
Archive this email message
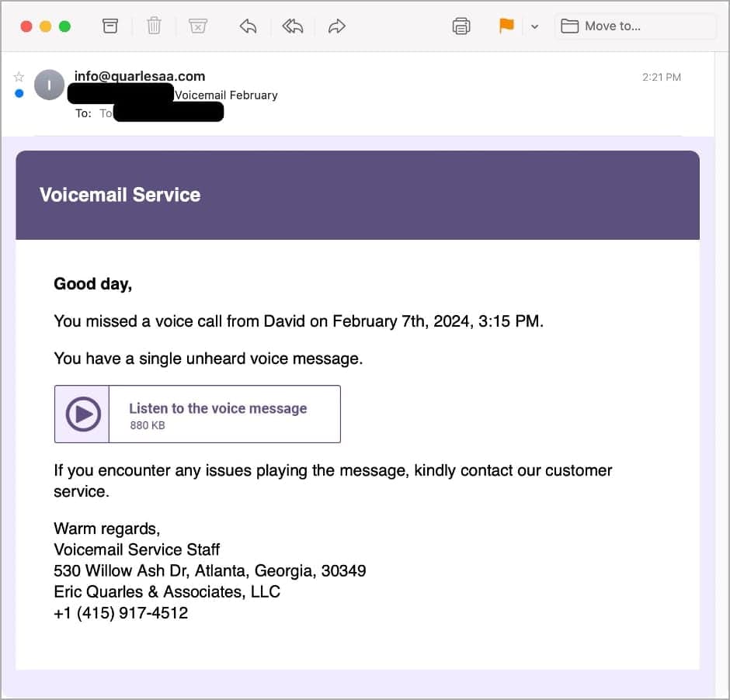tap(109, 26)
